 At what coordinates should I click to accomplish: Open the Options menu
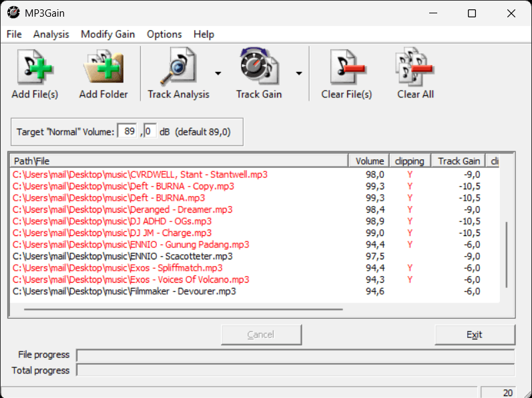pyautogui.click(x=164, y=34)
